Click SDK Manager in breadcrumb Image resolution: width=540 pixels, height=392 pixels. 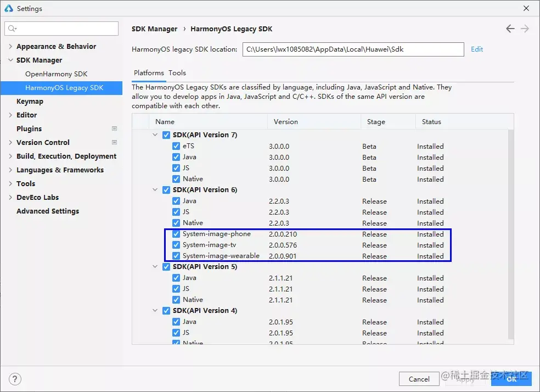pyautogui.click(x=155, y=29)
